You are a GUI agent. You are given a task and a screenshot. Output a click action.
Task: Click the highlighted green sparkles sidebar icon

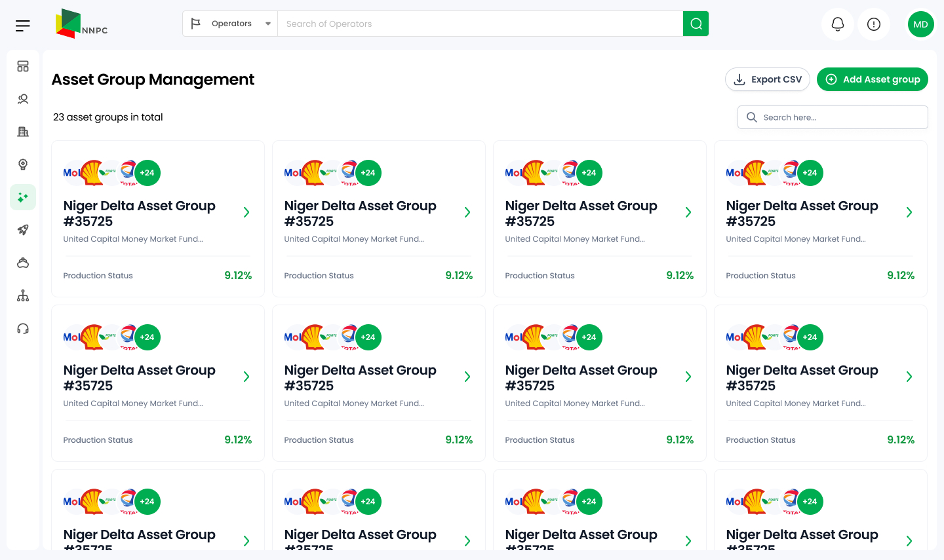tap(23, 197)
